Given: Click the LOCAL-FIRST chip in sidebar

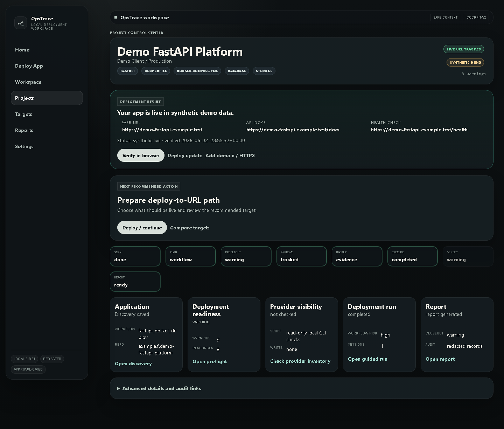Looking at the screenshot, I should tap(24, 359).
